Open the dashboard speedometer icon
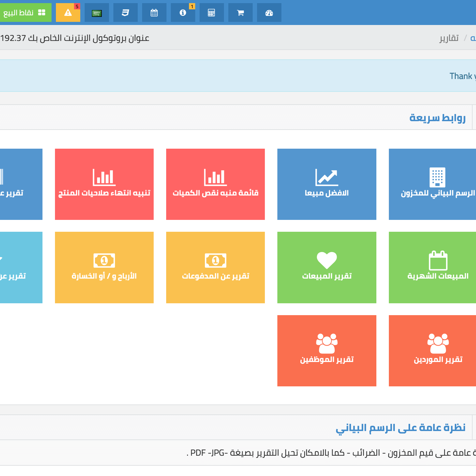This screenshot has width=476, height=476. point(269,12)
